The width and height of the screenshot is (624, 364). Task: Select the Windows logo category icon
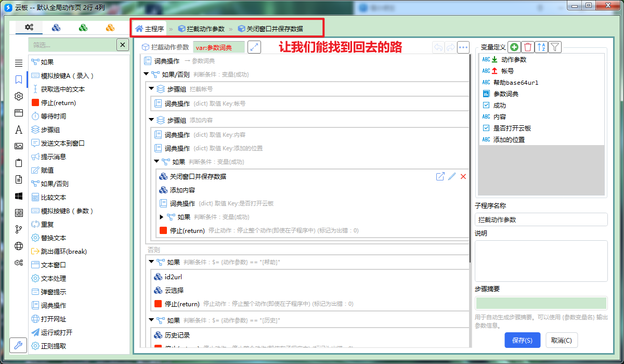click(19, 196)
